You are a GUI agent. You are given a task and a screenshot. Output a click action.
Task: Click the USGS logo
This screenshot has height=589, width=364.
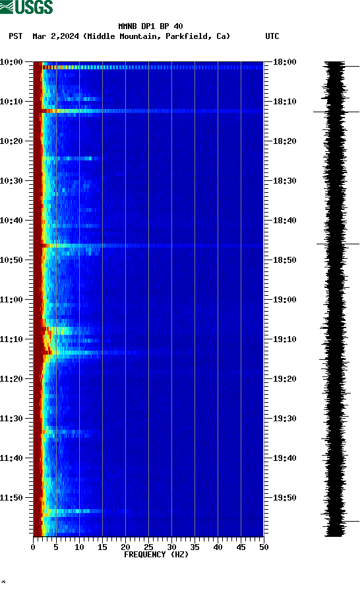tap(26, 7)
